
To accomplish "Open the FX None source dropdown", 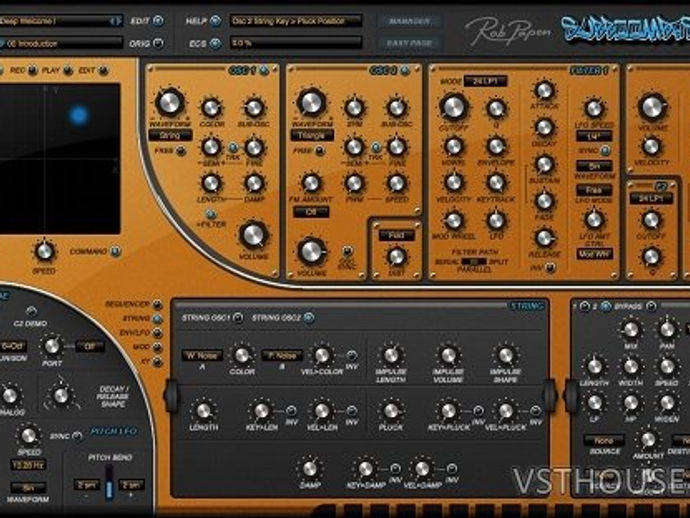I will (604, 440).
